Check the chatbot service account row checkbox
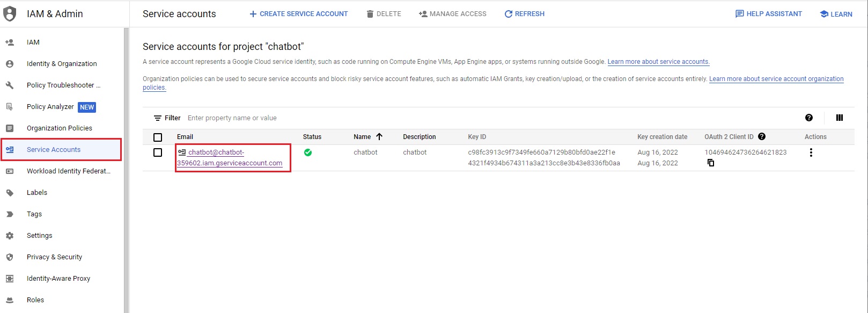This screenshot has width=868, height=313. [x=158, y=152]
